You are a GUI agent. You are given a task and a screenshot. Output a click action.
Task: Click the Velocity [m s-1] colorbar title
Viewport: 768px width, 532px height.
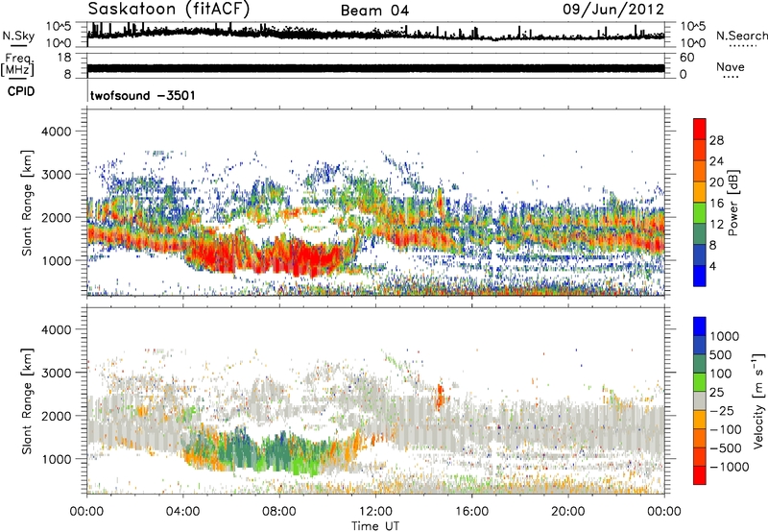pos(758,400)
